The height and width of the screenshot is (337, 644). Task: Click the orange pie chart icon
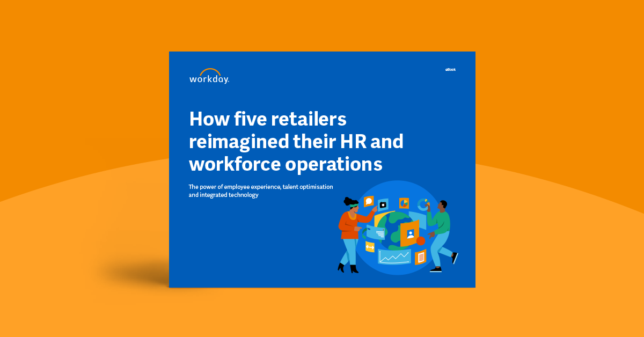pyautogui.click(x=404, y=203)
